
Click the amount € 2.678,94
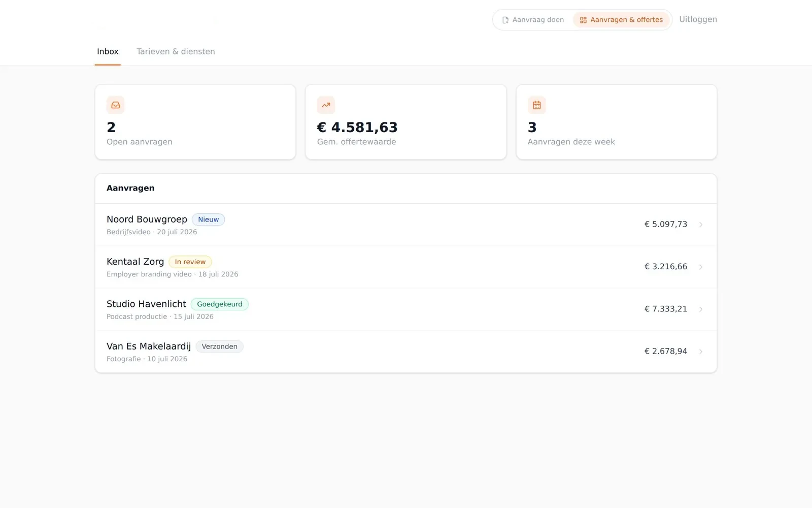pos(666,351)
